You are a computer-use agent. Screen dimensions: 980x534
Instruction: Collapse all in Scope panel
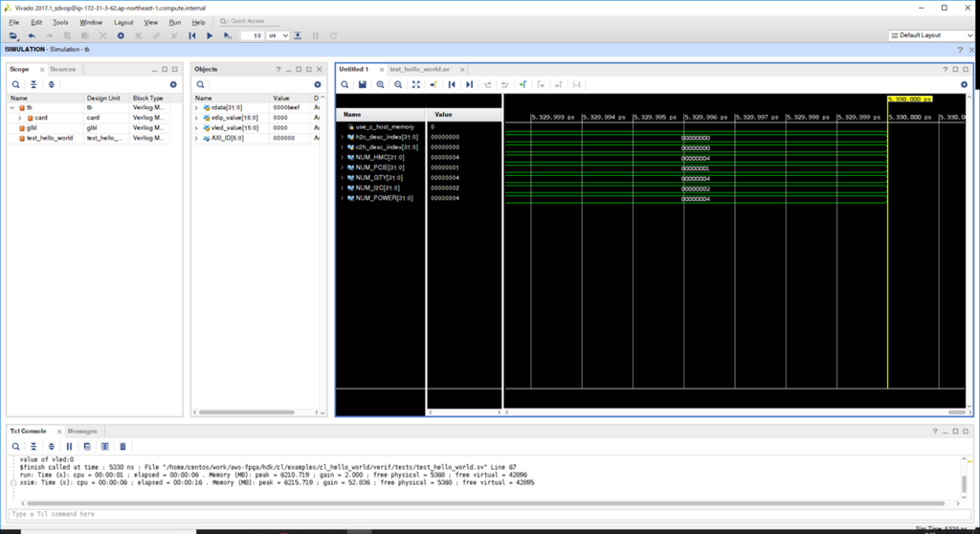tap(33, 84)
